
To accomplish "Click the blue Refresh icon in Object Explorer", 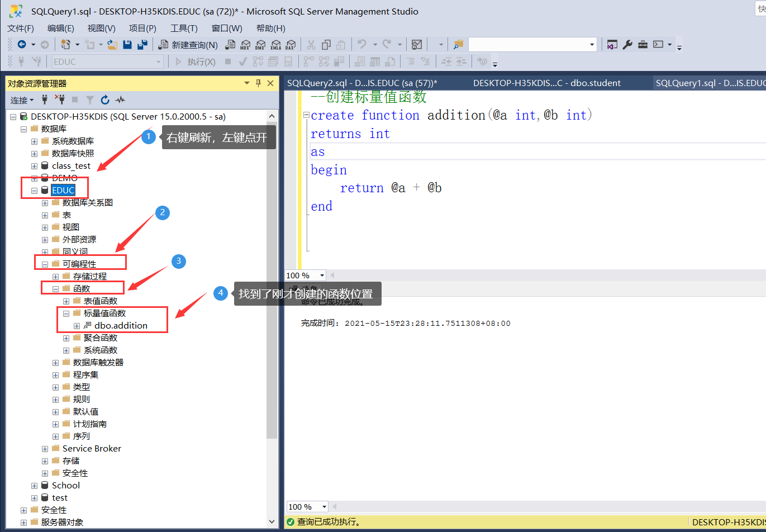I will (x=105, y=100).
